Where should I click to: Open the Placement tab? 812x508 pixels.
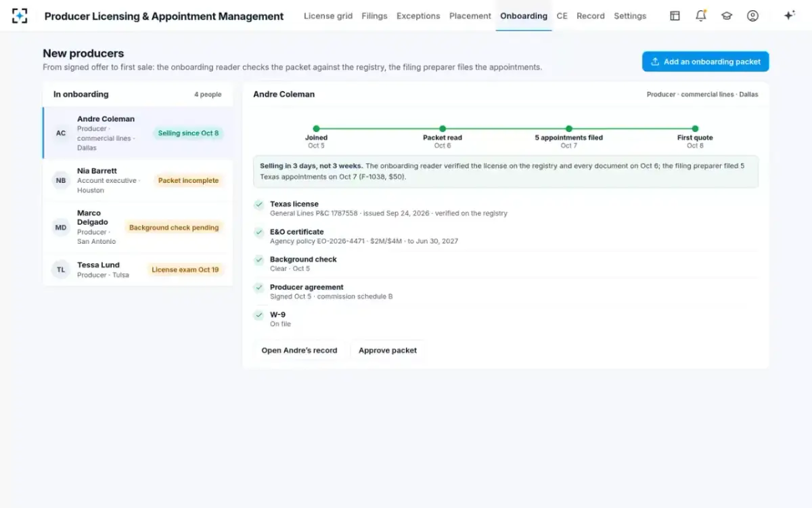pos(470,16)
